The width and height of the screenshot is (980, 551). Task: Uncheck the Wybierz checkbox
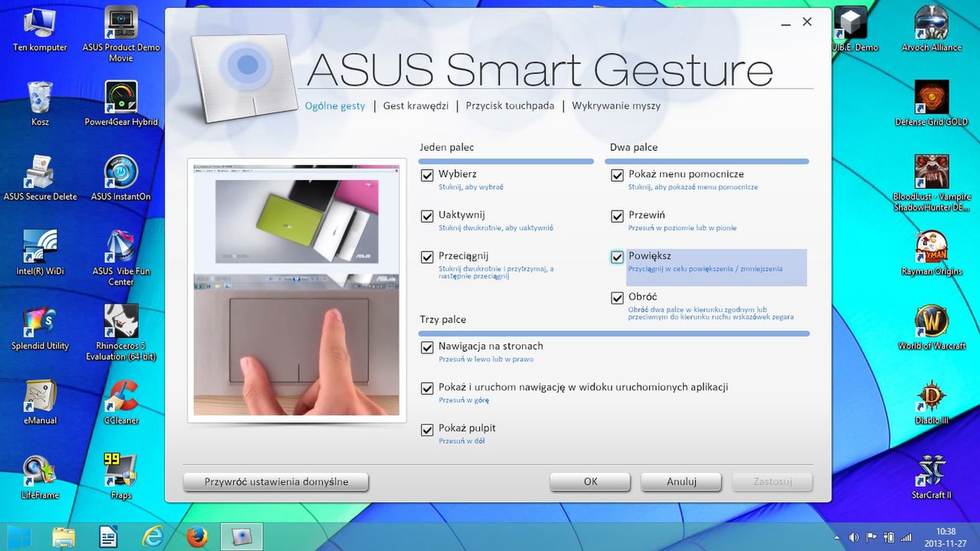pos(427,175)
